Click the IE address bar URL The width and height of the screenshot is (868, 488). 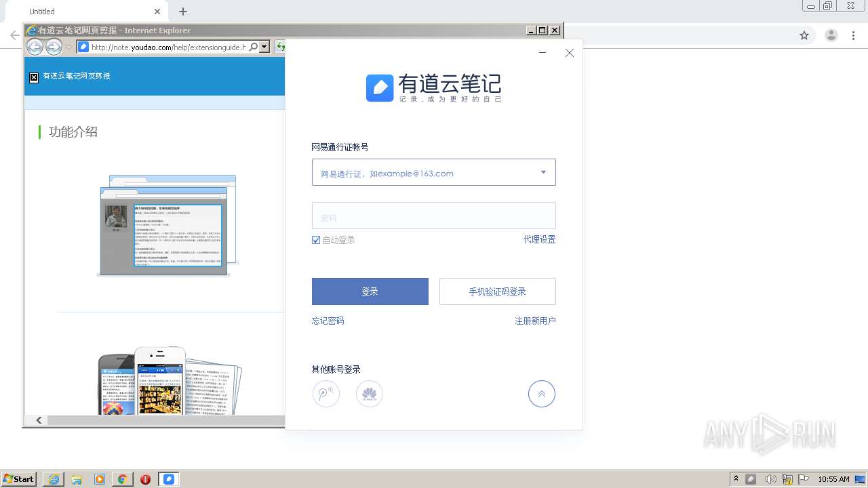point(168,47)
